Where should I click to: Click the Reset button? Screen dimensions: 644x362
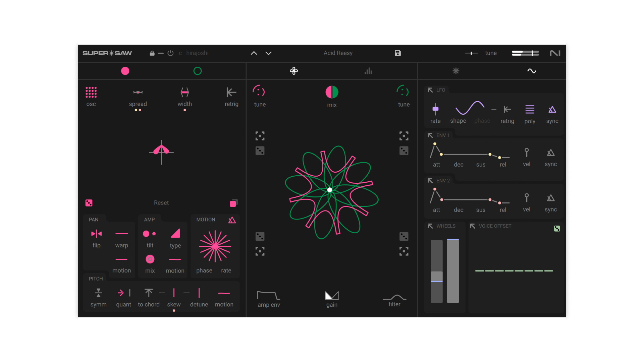coord(161,203)
